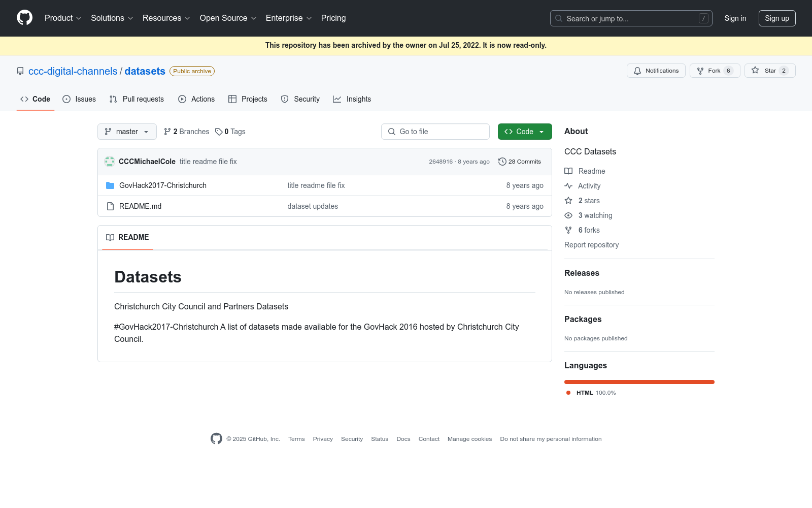Click the book icon next to Readme
The width and height of the screenshot is (812, 508).
point(568,171)
